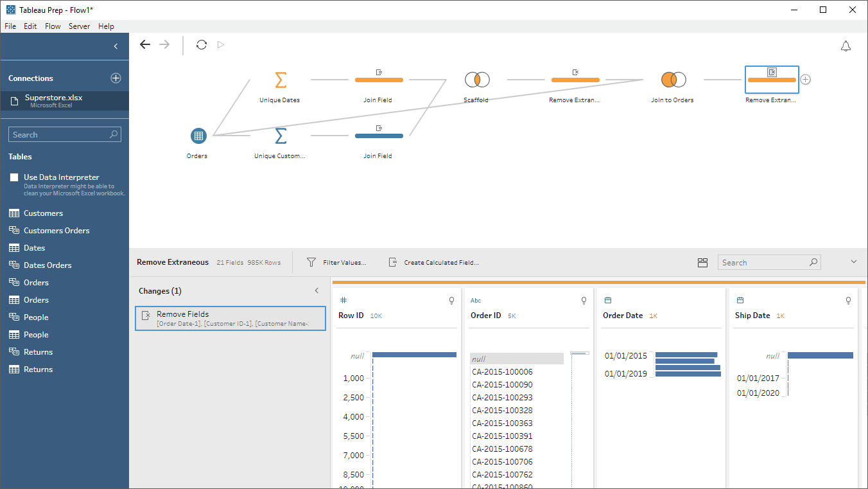Change Row ID number data type icon
Viewport: 868px width, 489px height.
(x=343, y=300)
